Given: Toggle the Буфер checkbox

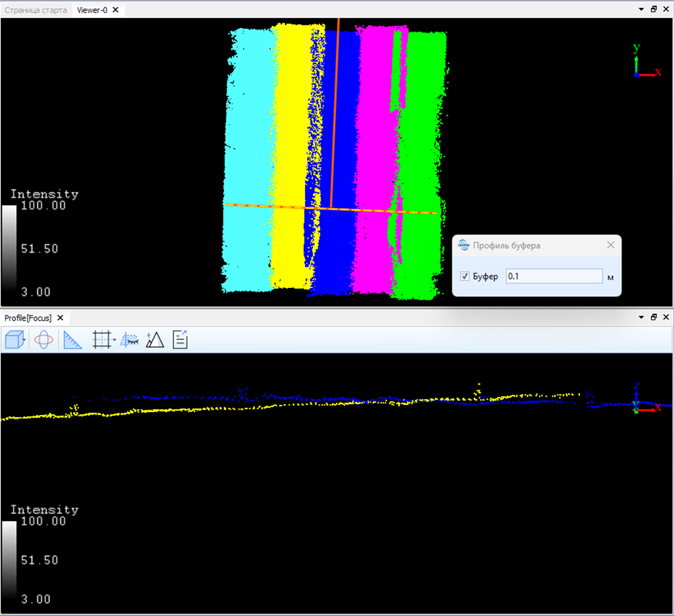Looking at the screenshot, I should (465, 276).
